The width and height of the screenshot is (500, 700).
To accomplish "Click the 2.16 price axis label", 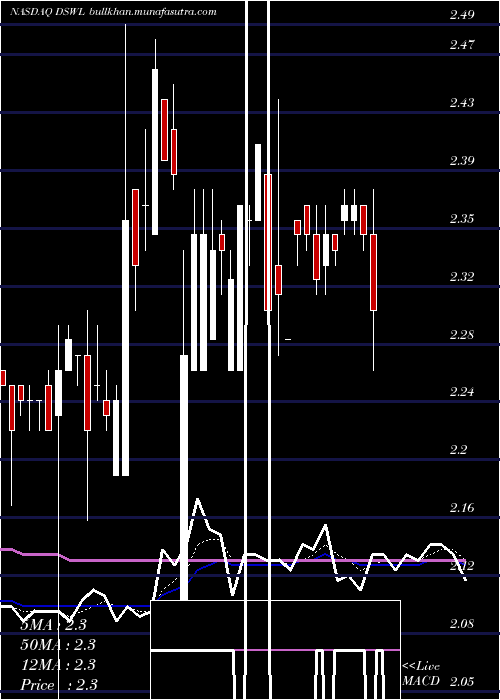I will tap(462, 508).
